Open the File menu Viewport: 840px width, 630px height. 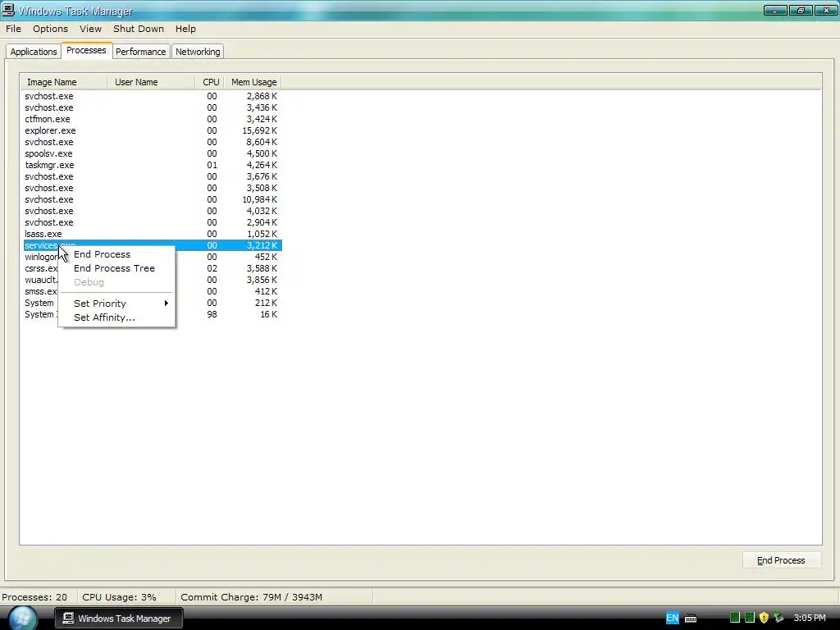pyautogui.click(x=13, y=29)
